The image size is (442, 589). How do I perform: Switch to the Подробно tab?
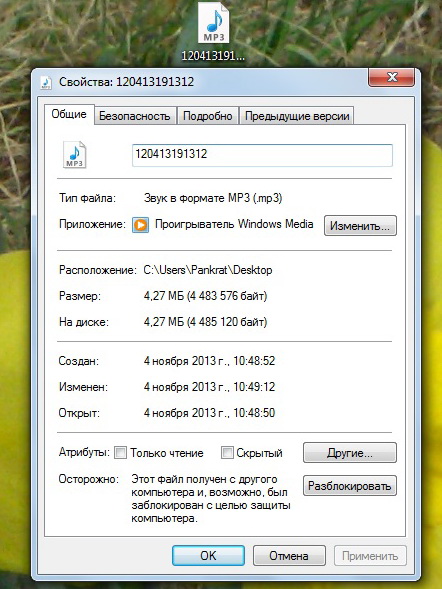pyautogui.click(x=208, y=116)
